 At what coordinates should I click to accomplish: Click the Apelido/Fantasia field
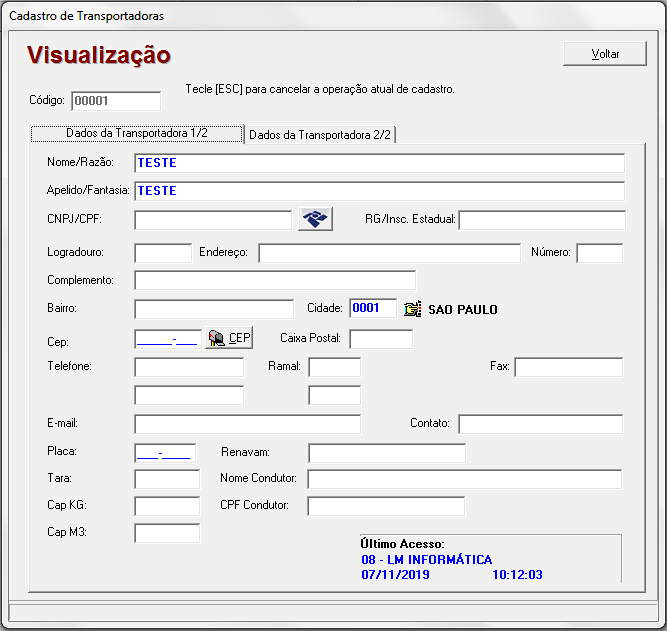click(x=379, y=191)
